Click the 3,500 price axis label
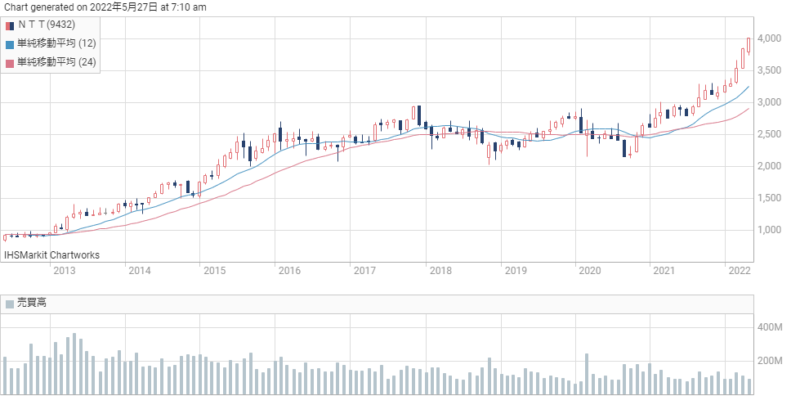Viewport: 800px width, 396px height. pos(770,70)
